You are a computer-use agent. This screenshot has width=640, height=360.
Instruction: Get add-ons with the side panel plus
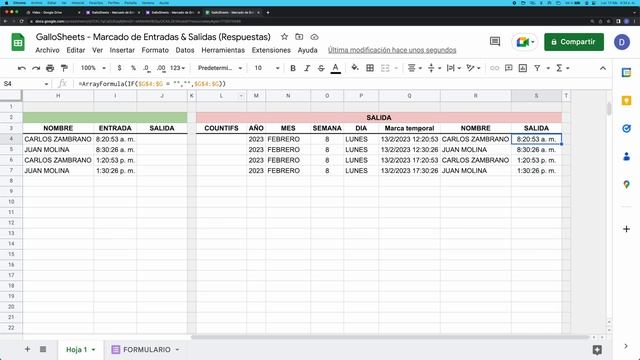[x=626, y=229]
